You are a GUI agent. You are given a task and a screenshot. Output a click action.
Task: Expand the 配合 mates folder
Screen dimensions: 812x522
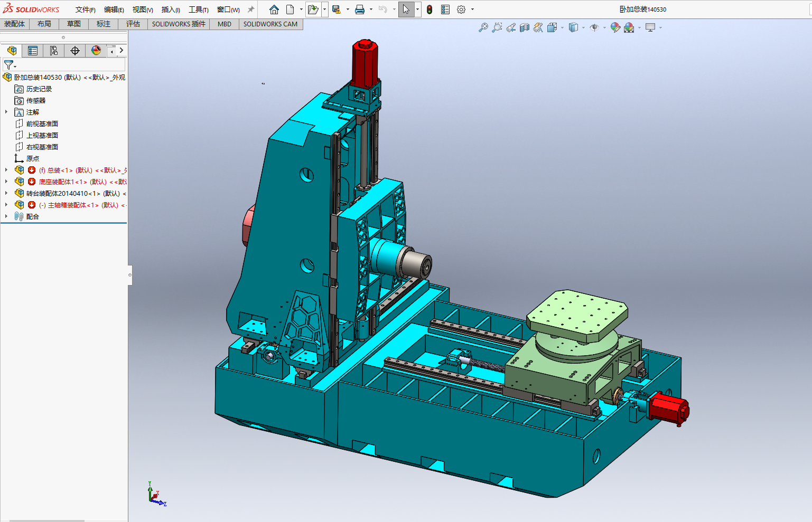click(6, 216)
